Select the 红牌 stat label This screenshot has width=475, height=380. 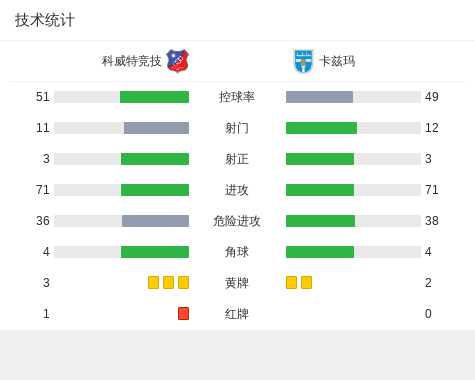pos(237,314)
